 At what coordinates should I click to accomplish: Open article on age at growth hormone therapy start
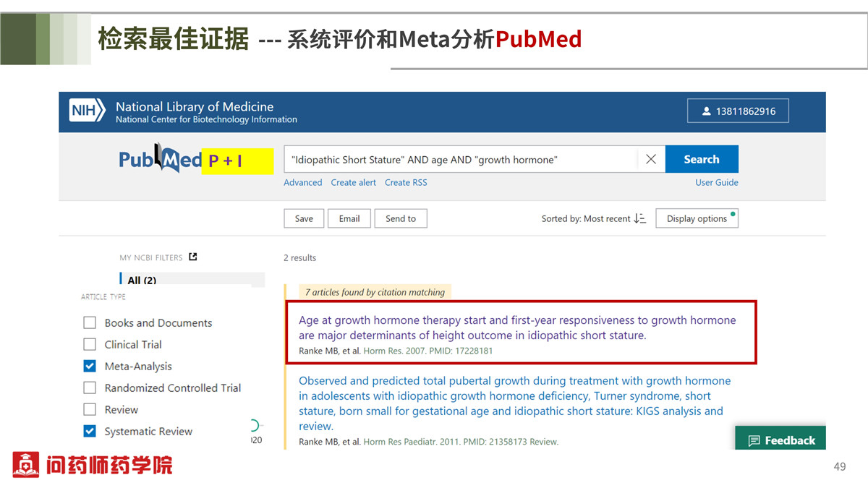point(517,328)
